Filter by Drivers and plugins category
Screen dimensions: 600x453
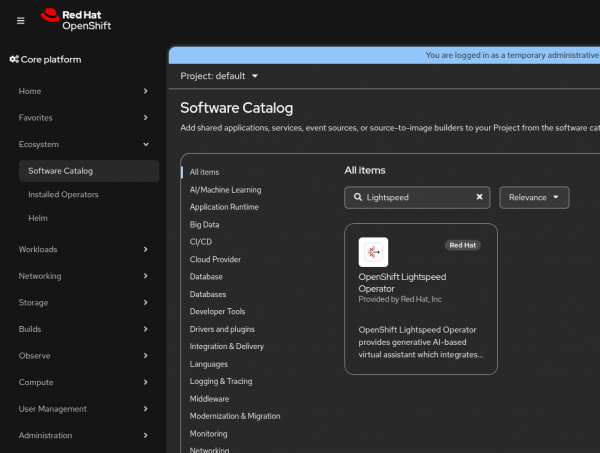click(222, 329)
